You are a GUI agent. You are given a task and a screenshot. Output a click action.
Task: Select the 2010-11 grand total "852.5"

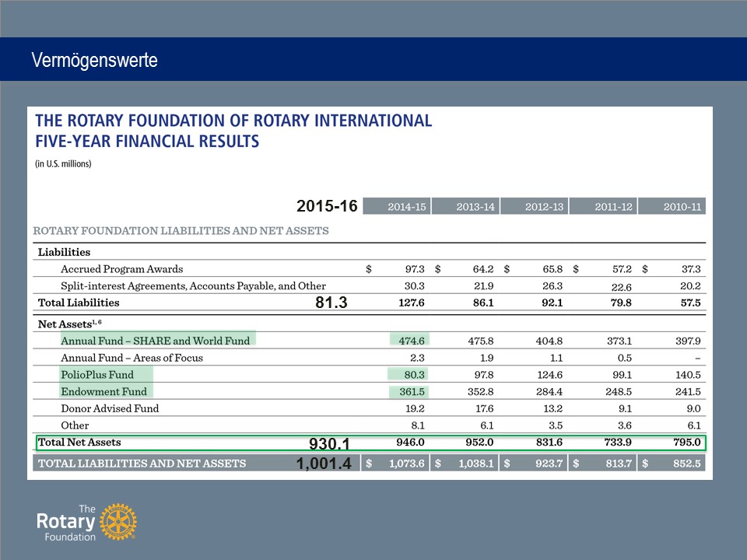(x=687, y=464)
